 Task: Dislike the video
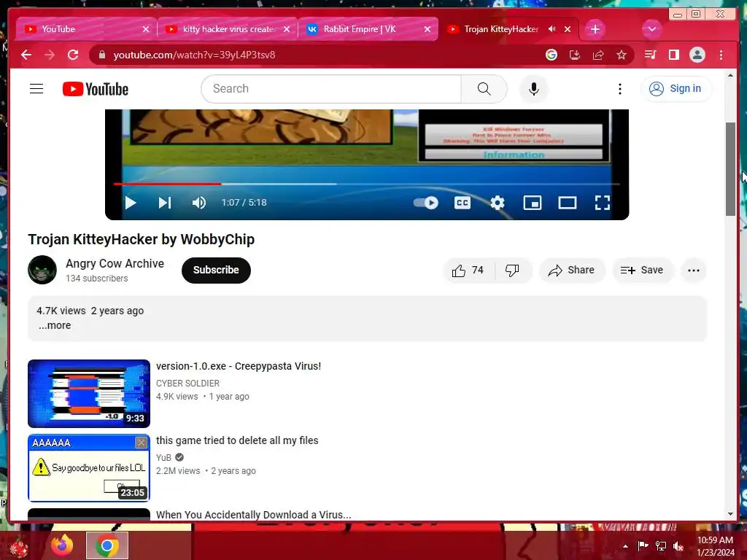click(x=512, y=271)
